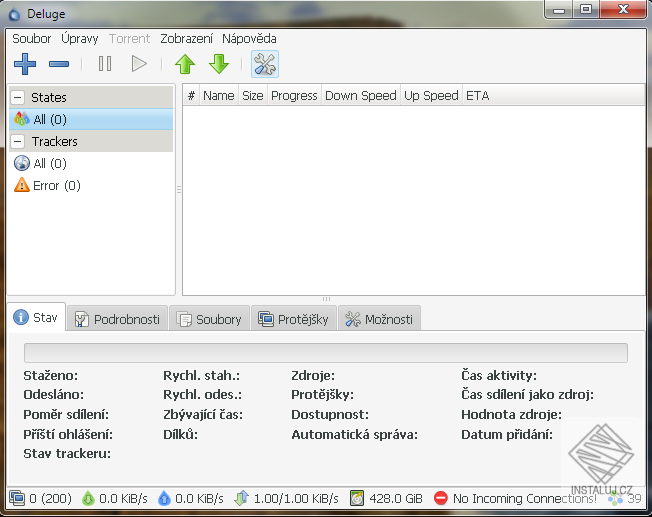Sort by the # column header
This screenshot has height=517, width=652.
click(x=191, y=95)
